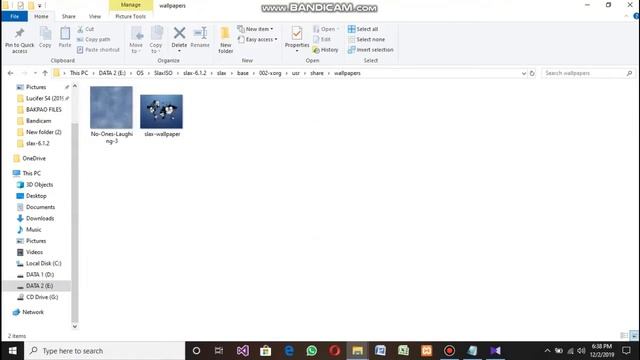Image resolution: width=640 pixels, height=360 pixels.
Task: Switch to the View tab
Action: pyautogui.click(x=95, y=16)
